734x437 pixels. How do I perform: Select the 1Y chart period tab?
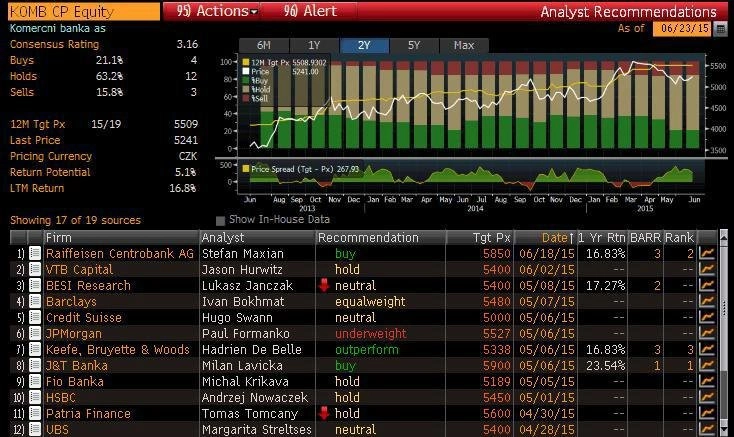(x=314, y=45)
